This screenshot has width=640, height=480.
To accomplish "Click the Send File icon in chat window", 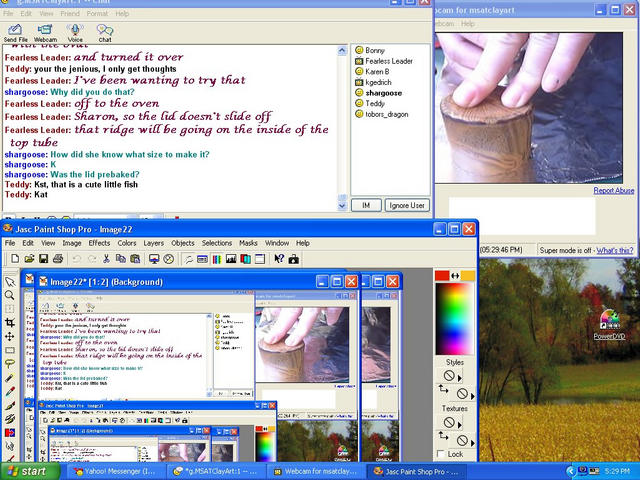I will pyautogui.click(x=16, y=33).
